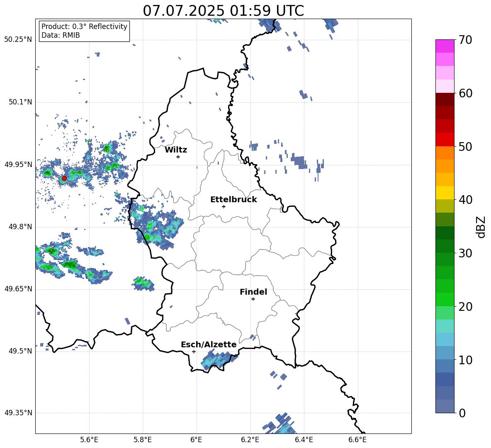The width and height of the screenshot is (491, 448).
Task: Click the colorbar 50 tick label
Action: coord(466,146)
